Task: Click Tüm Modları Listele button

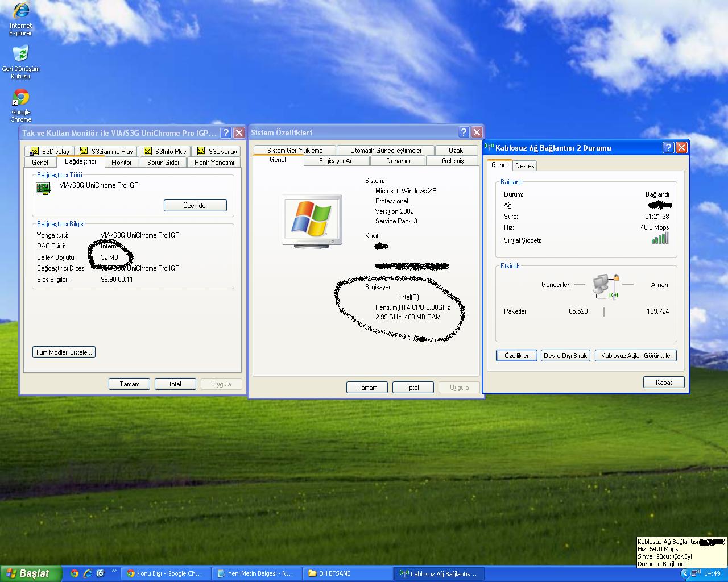Action: click(64, 352)
